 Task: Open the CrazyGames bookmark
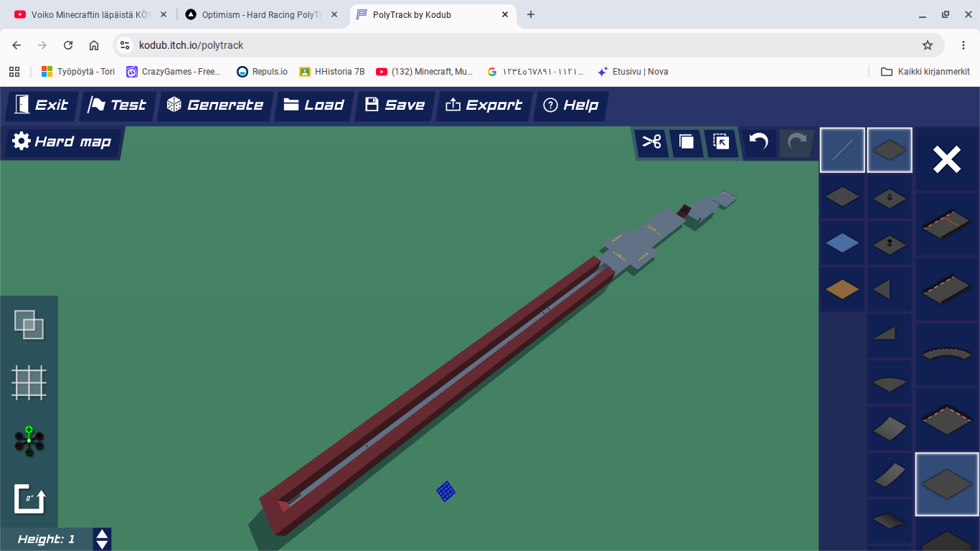click(174, 72)
